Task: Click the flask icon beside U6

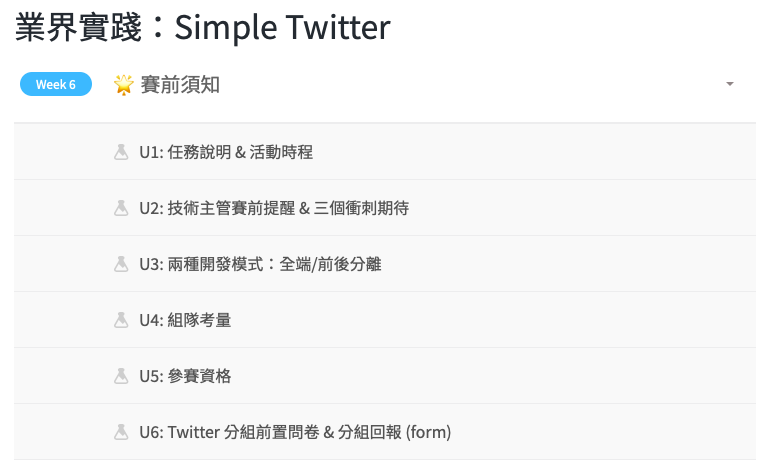Action: [121, 432]
